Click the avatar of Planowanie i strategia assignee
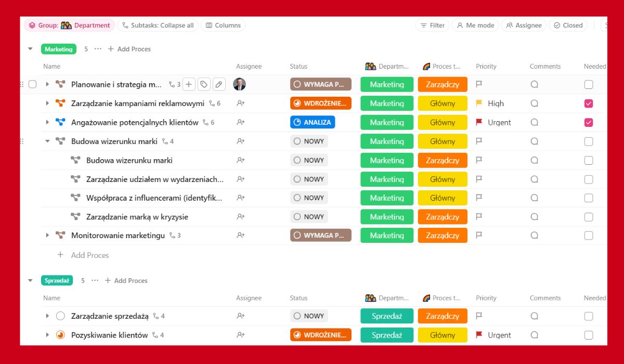This screenshot has height=364, width=624. click(x=240, y=84)
